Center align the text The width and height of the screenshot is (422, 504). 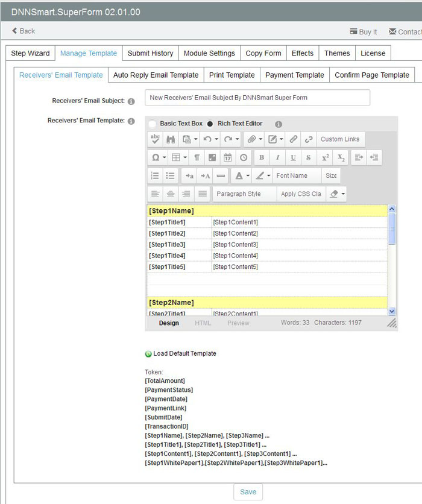pyautogui.click(x=171, y=194)
